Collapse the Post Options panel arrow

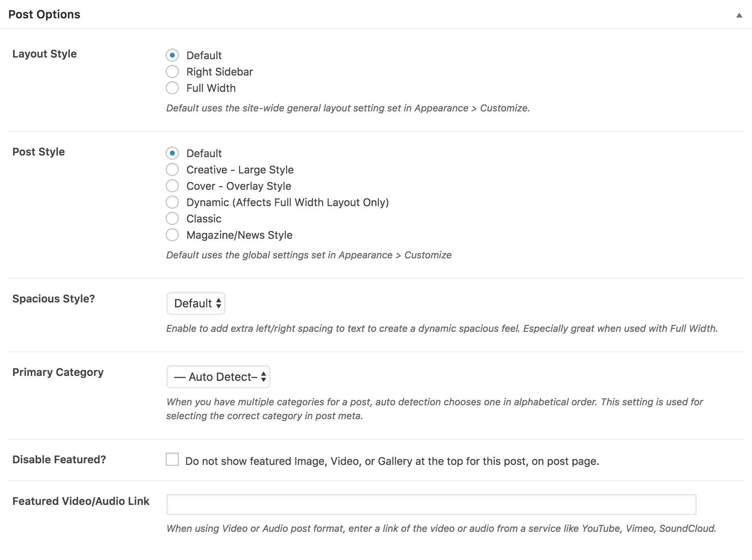[739, 15]
